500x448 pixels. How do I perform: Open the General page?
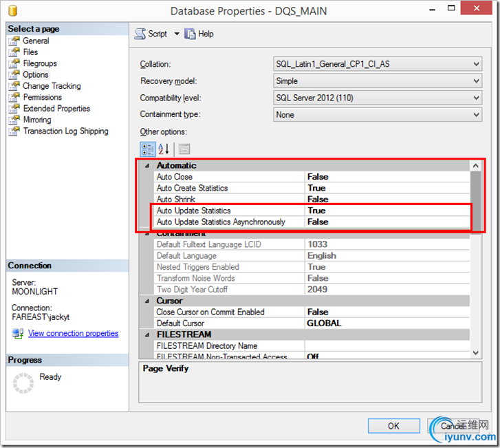36,41
